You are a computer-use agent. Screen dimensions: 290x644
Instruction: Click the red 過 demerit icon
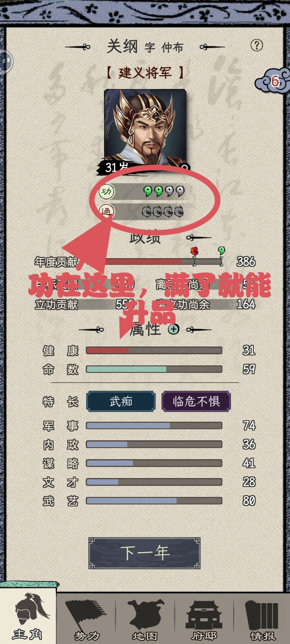[x=106, y=211]
